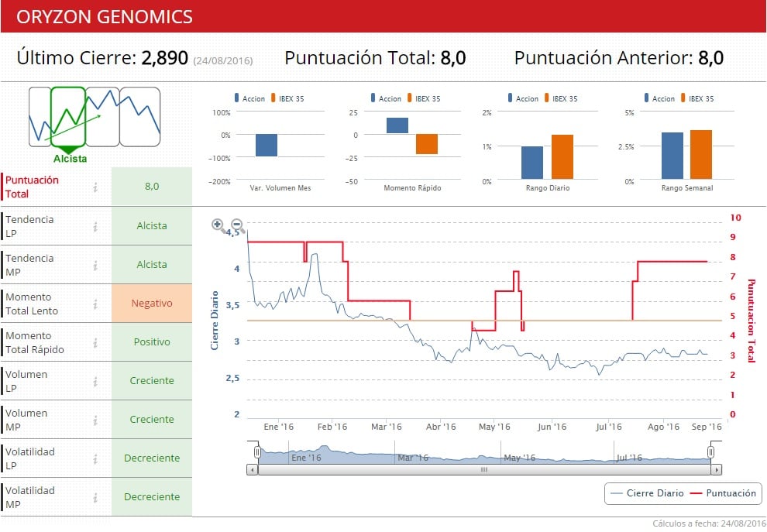Click the Sep '16 axis label
The image size is (767, 532).
707,427
